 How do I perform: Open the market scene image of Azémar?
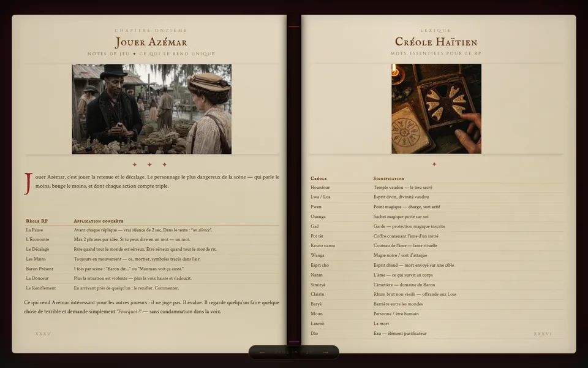click(151, 109)
